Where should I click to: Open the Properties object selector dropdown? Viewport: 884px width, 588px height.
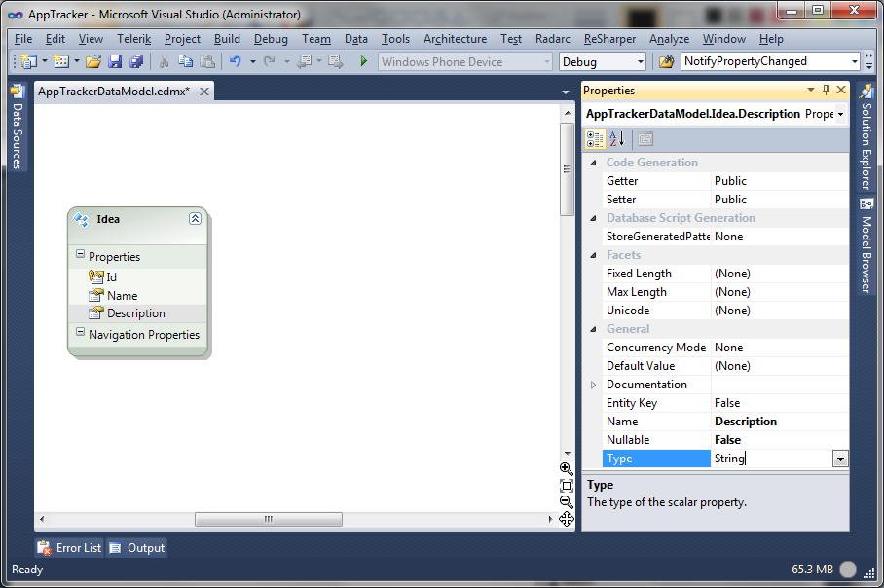(840, 114)
